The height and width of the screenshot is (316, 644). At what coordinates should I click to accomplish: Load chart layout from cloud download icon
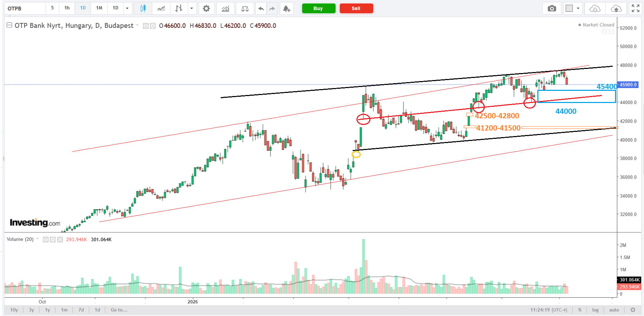pos(595,8)
